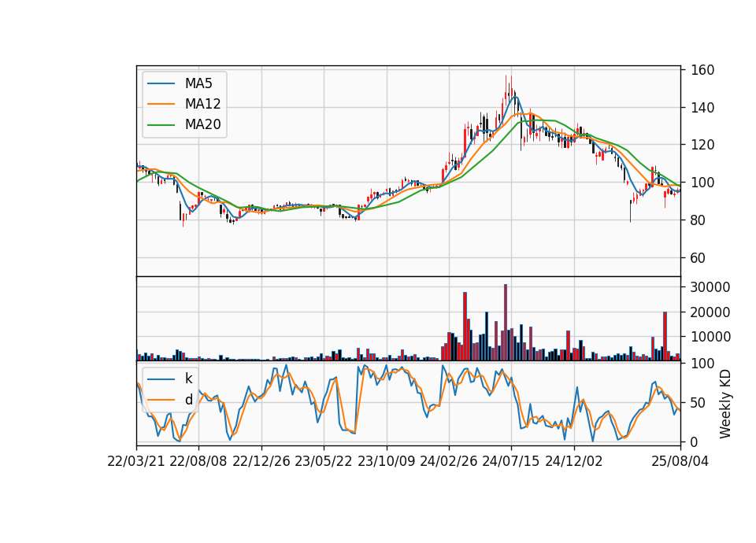
Task: Click the 80 price axis label
Action: tap(698, 220)
